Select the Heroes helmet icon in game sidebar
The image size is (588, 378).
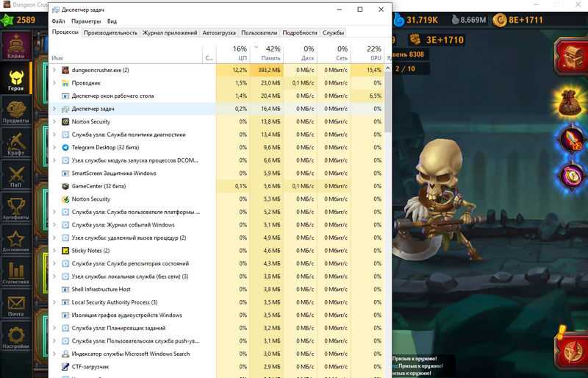click(x=15, y=79)
